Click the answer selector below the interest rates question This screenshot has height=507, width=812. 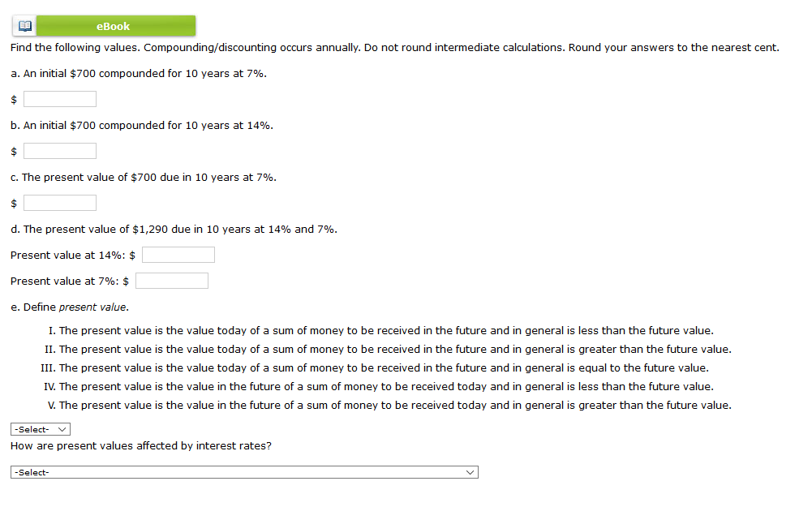point(243,471)
